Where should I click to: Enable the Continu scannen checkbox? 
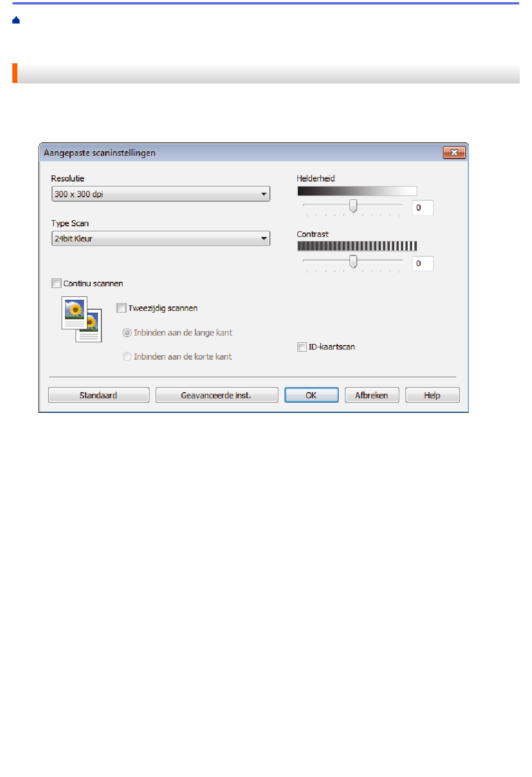pos(57,283)
